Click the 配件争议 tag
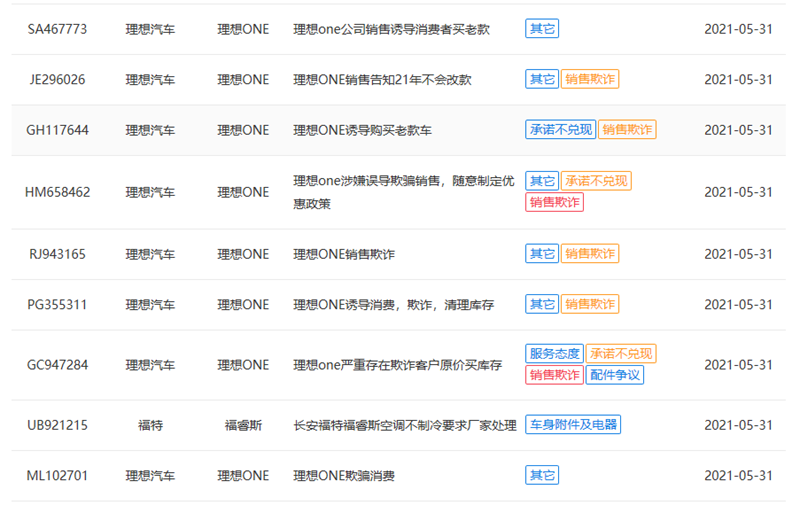 (615, 375)
